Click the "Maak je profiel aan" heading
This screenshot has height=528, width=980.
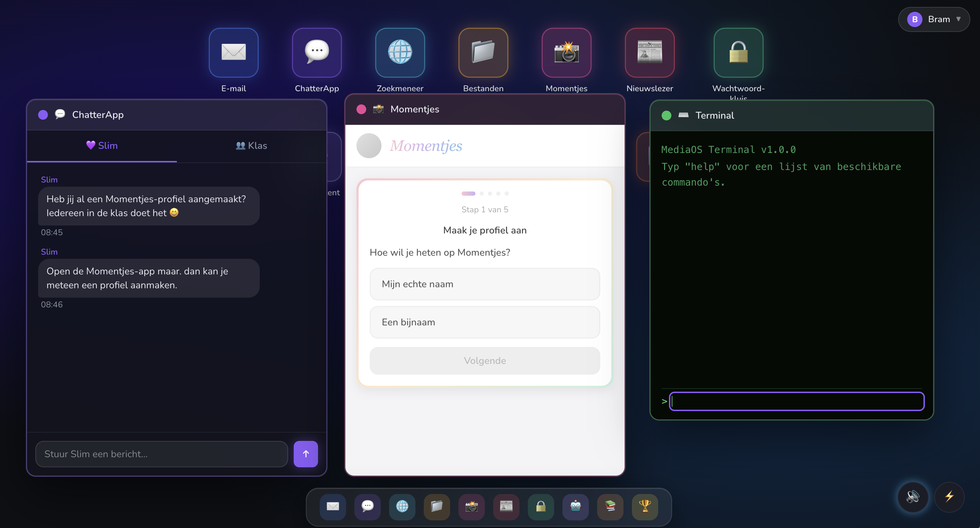tap(485, 230)
